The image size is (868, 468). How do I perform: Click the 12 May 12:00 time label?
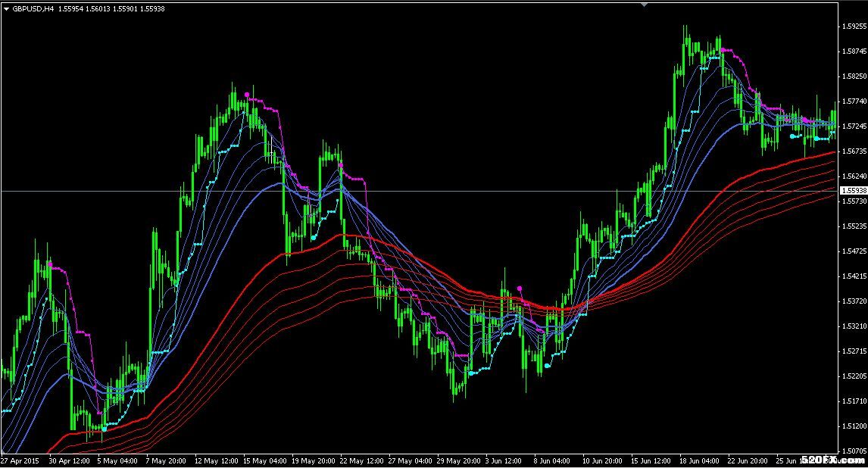click(217, 461)
